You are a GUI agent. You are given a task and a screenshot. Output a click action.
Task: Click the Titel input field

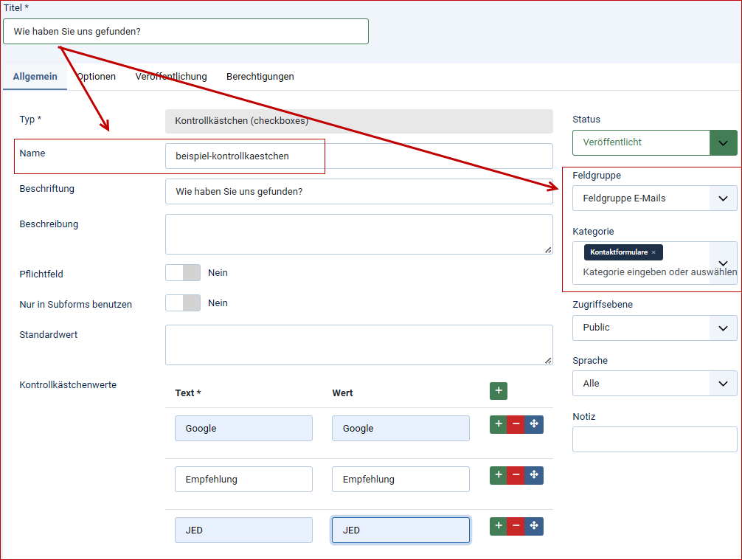[x=186, y=32]
